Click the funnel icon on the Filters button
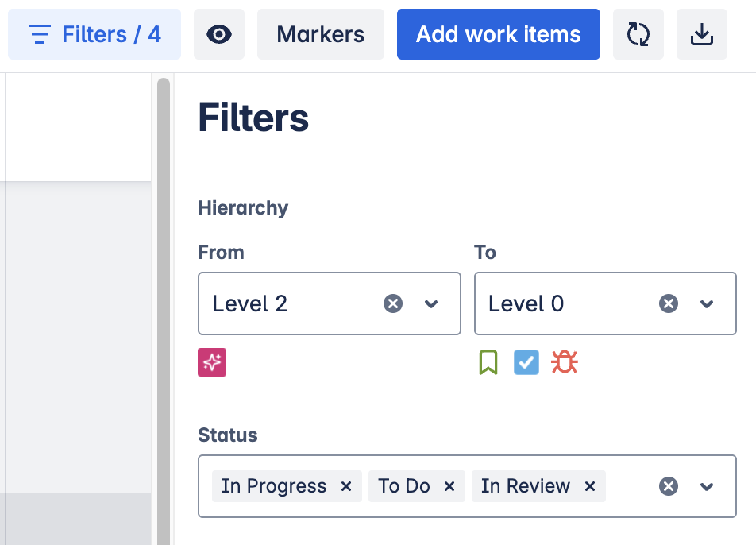 [38, 34]
